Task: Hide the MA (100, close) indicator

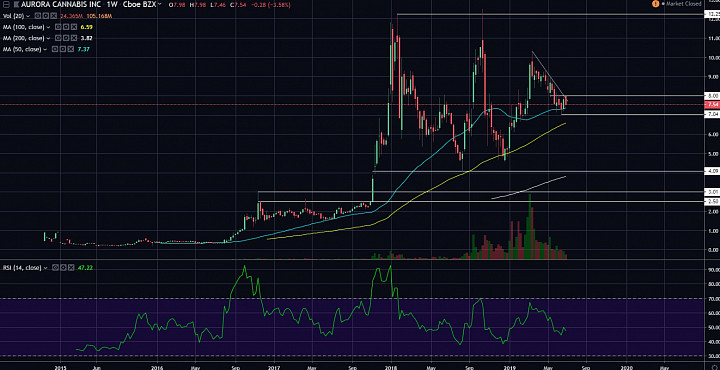Action: pyautogui.click(x=58, y=27)
